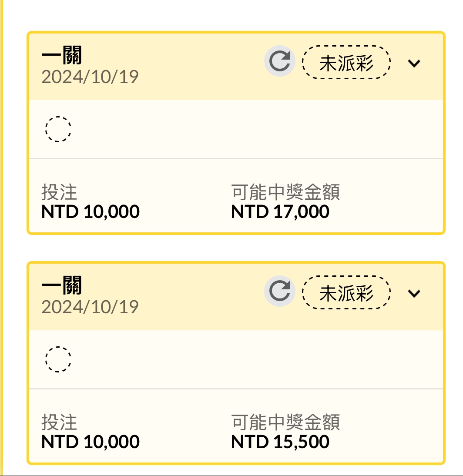Select 一關 title of the NTD 15,500 bet

(62, 286)
